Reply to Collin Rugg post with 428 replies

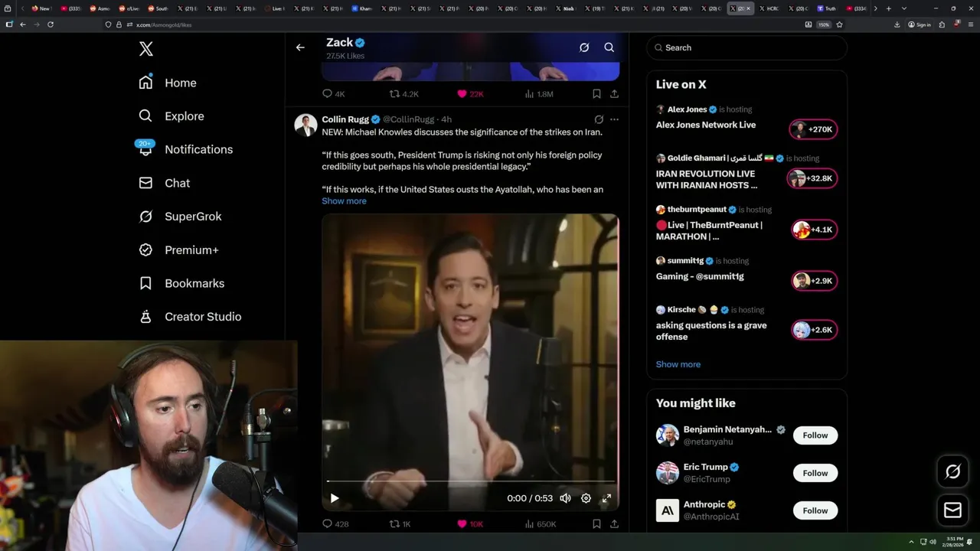(x=335, y=524)
